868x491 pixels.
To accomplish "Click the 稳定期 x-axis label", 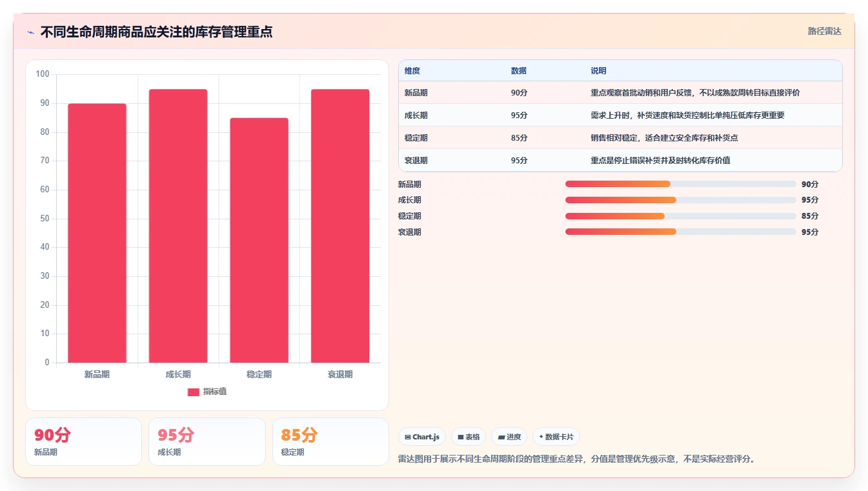I will pyautogui.click(x=259, y=374).
